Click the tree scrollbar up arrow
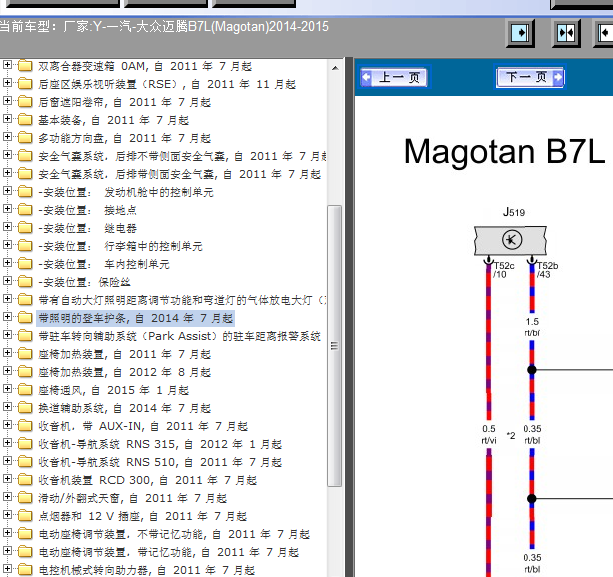This screenshot has height=577, width=613. click(x=335, y=68)
